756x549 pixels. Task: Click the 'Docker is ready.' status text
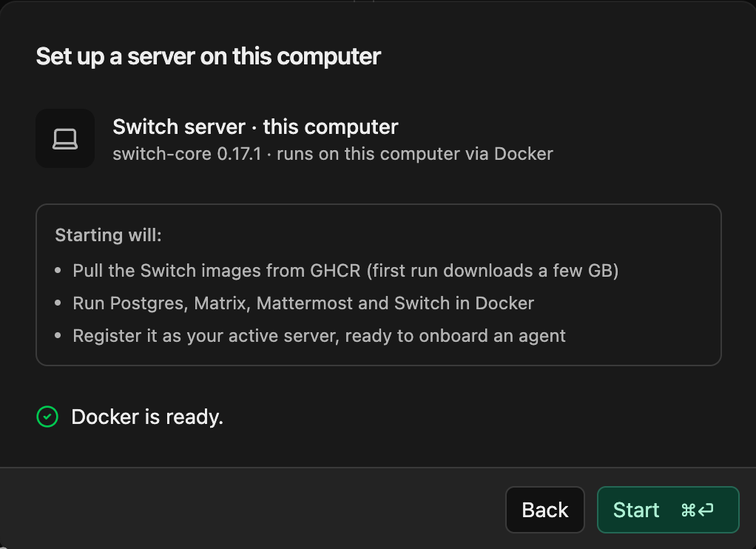pyautogui.click(x=147, y=417)
